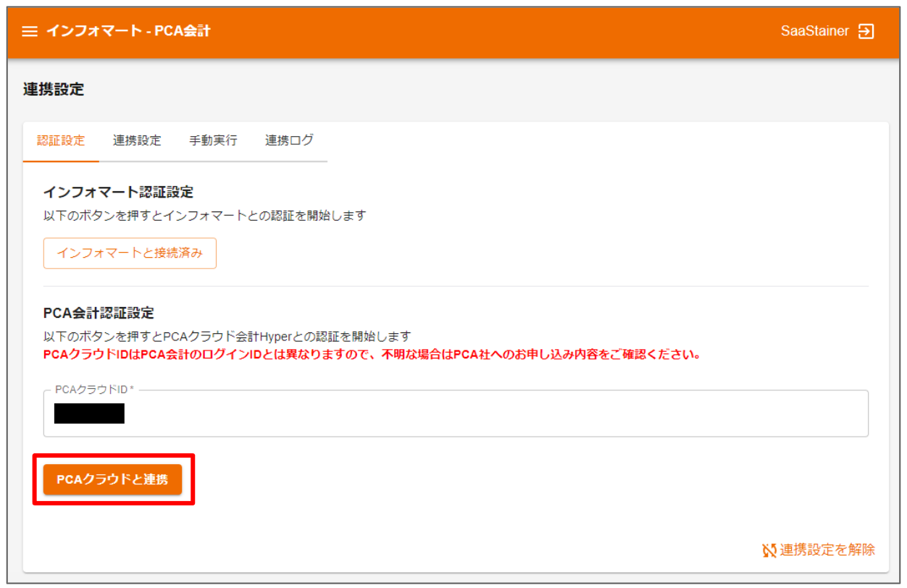Go to the 連携ログ tab
This screenshot has height=588, width=907.
pyautogui.click(x=289, y=141)
